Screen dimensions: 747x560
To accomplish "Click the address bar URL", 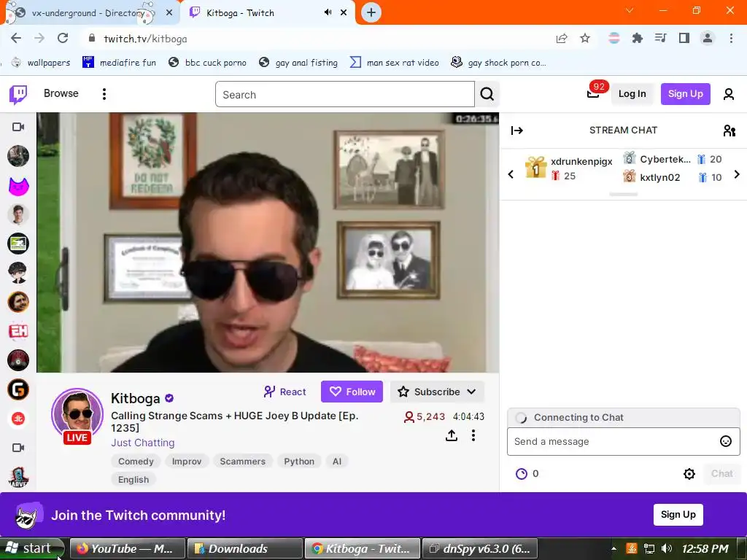I will pyautogui.click(x=145, y=39).
